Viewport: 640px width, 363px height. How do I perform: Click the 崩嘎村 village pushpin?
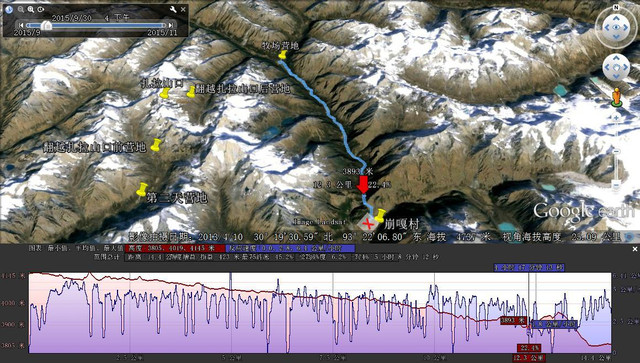tap(380, 215)
